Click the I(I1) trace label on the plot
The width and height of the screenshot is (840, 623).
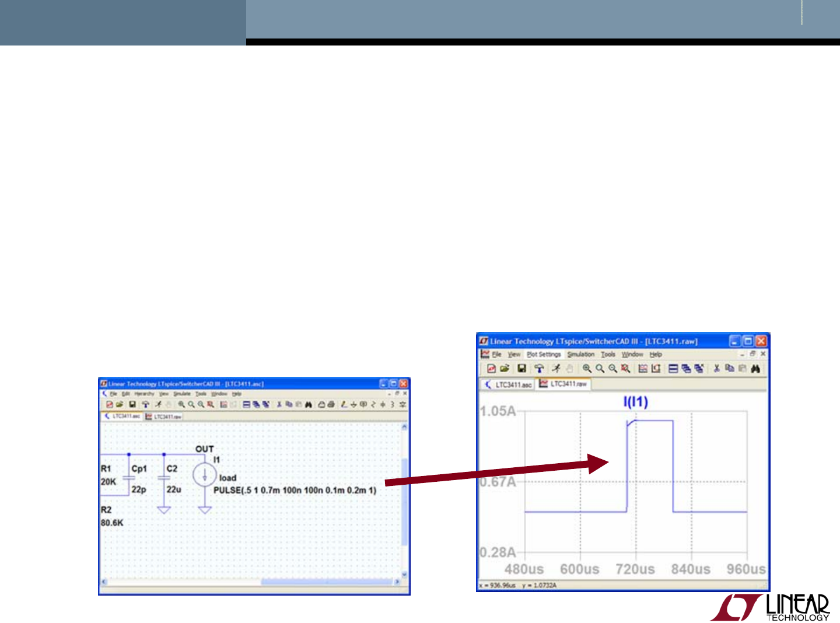click(636, 401)
